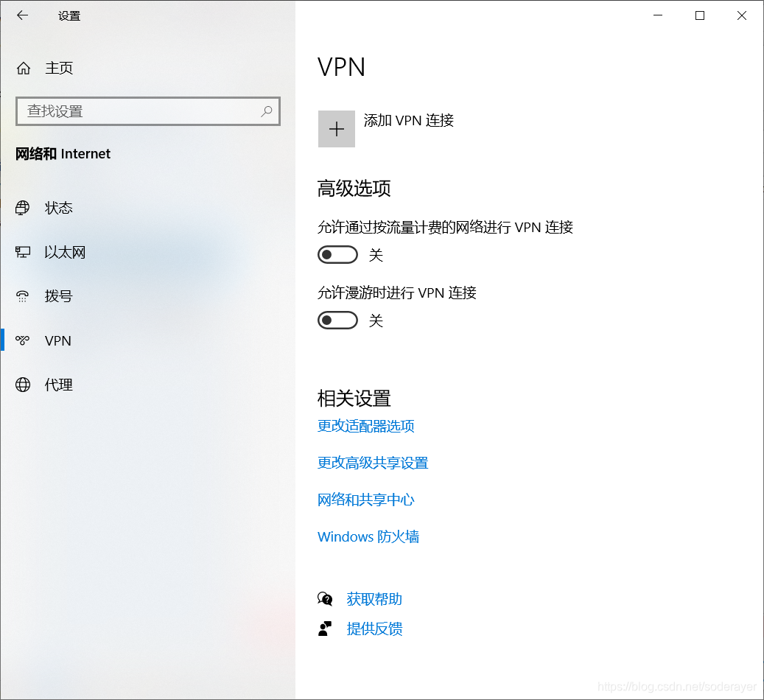Turn on VPN while roaming switch
This screenshot has width=764, height=700.
click(337, 320)
